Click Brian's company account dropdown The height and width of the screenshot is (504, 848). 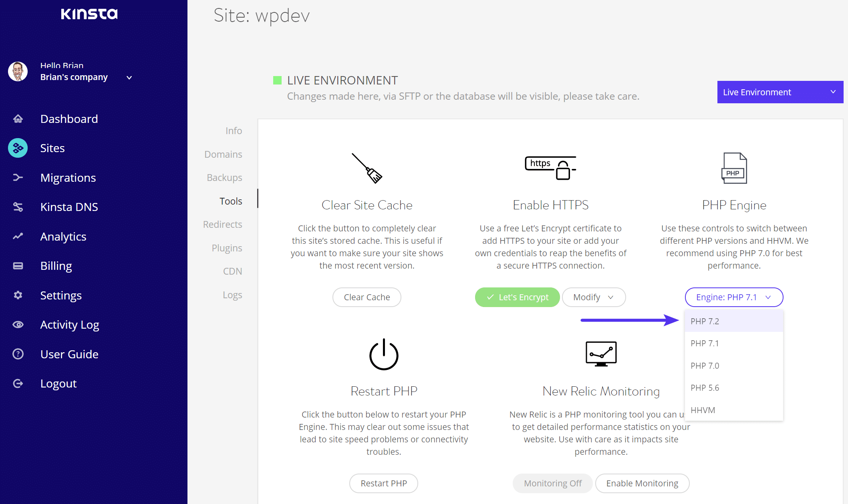click(129, 77)
